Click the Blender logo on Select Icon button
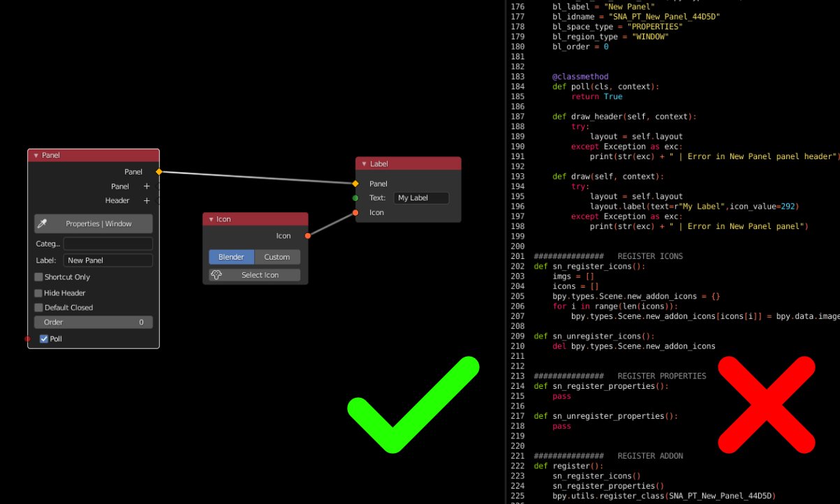 coord(216,274)
